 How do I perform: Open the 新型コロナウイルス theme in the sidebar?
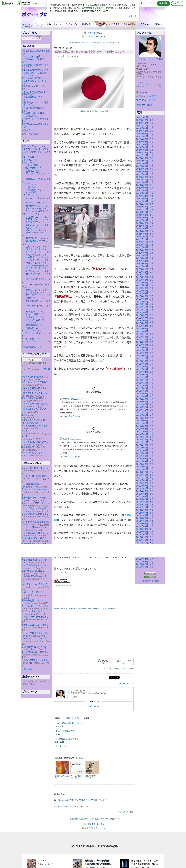[34, 149]
